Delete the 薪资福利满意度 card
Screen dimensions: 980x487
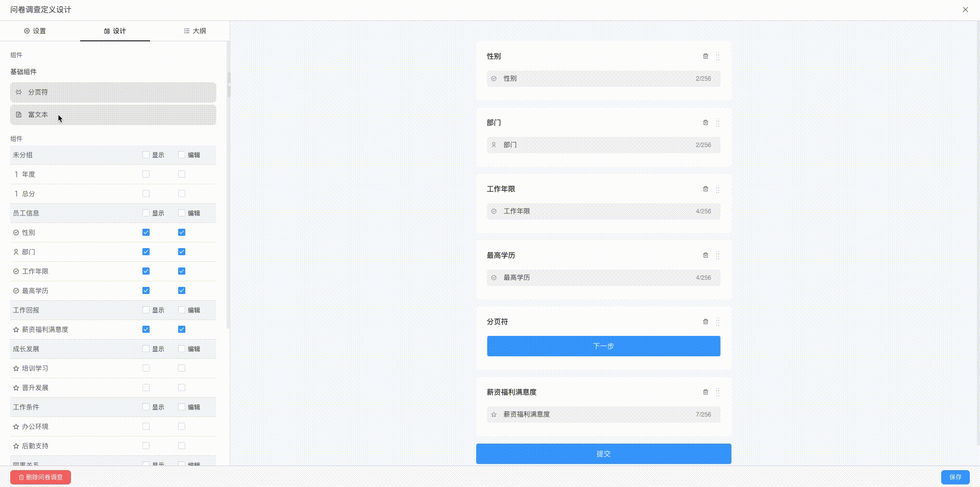(x=705, y=392)
